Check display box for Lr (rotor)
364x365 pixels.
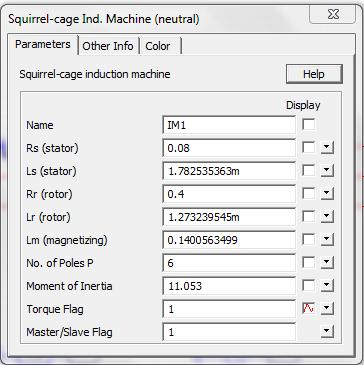(x=308, y=217)
